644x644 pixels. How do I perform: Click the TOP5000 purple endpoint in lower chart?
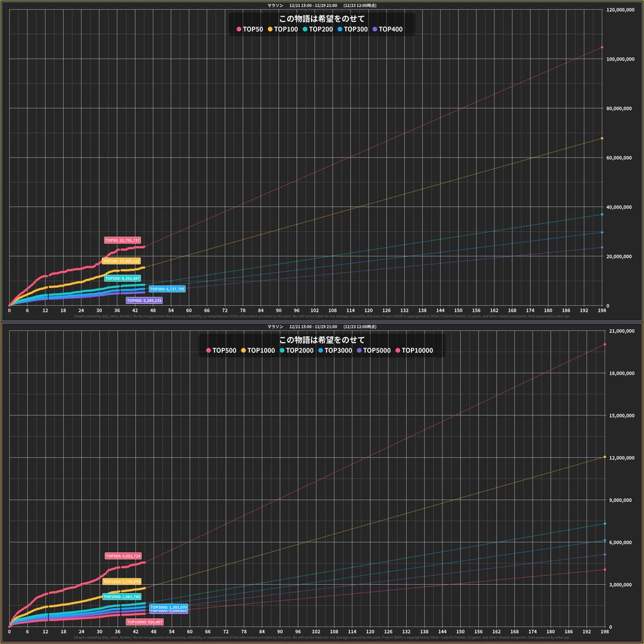605,554
